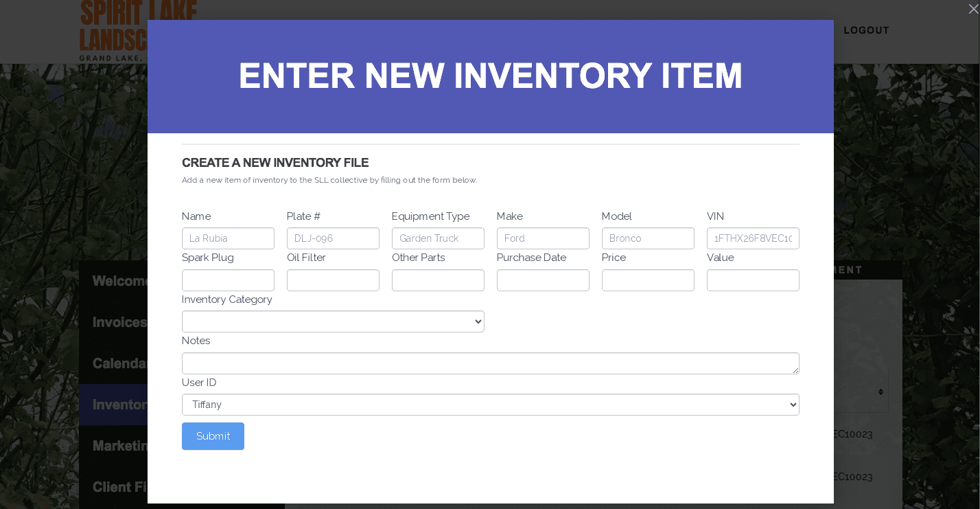
Task: Click the VIN input field
Action: [x=753, y=238]
